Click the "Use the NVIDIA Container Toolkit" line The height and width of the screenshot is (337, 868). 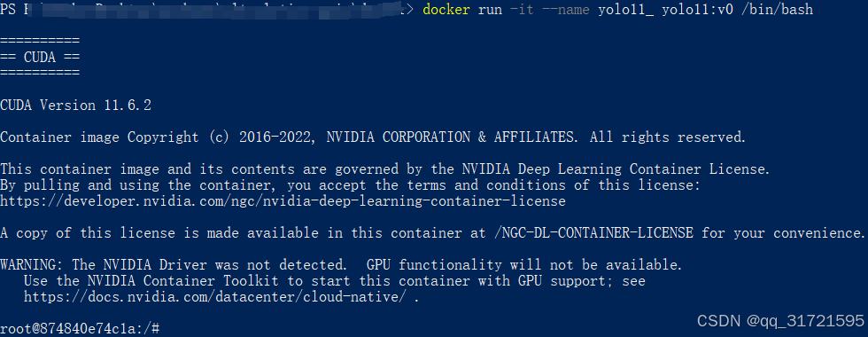tap(335, 281)
